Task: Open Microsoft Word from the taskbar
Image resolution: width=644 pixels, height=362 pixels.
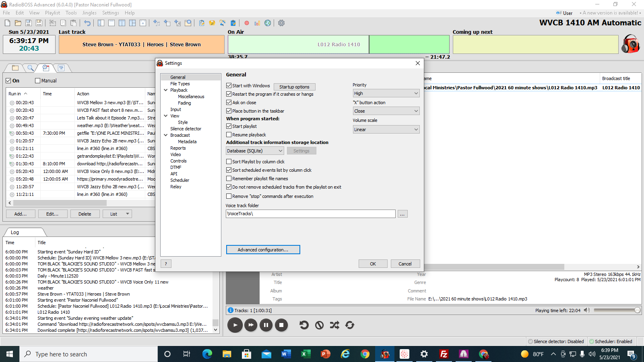Action: tap(286, 354)
